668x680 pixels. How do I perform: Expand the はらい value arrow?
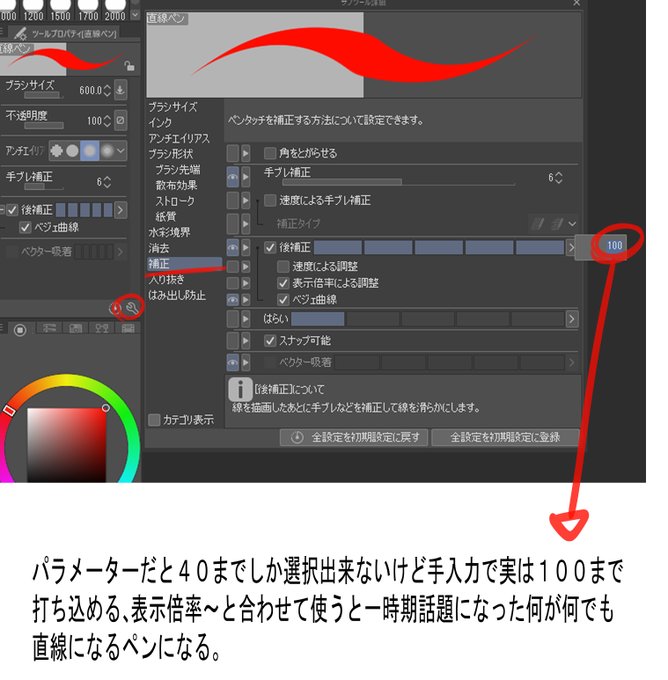(572, 319)
